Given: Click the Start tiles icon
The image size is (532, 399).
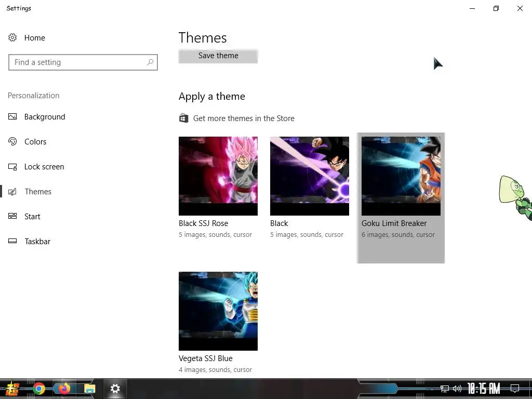Looking at the screenshot, I should pos(12,216).
